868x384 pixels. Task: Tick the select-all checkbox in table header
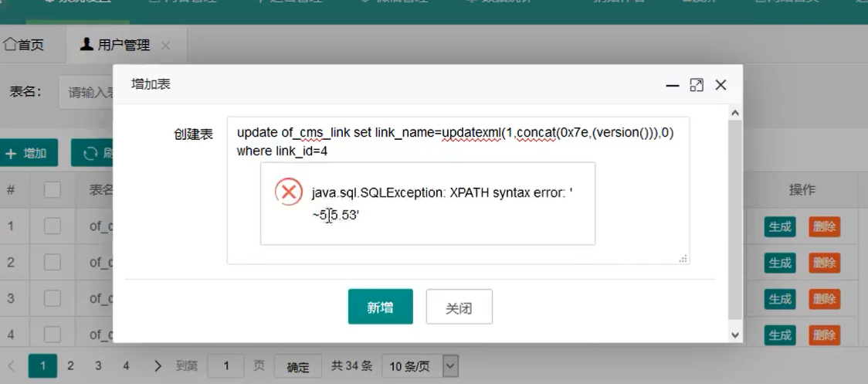[x=53, y=190]
